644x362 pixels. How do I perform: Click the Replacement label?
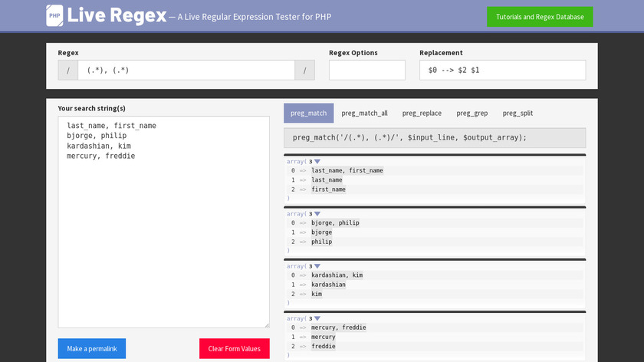tap(441, 53)
